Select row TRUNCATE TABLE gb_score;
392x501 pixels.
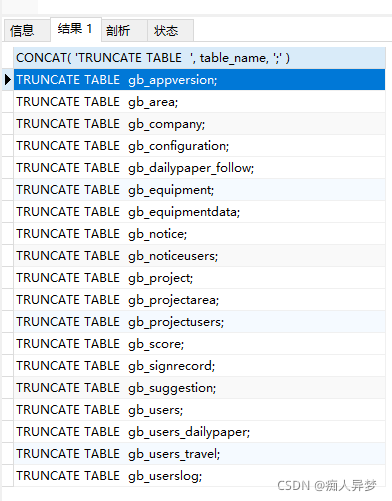pyautogui.click(x=199, y=344)
